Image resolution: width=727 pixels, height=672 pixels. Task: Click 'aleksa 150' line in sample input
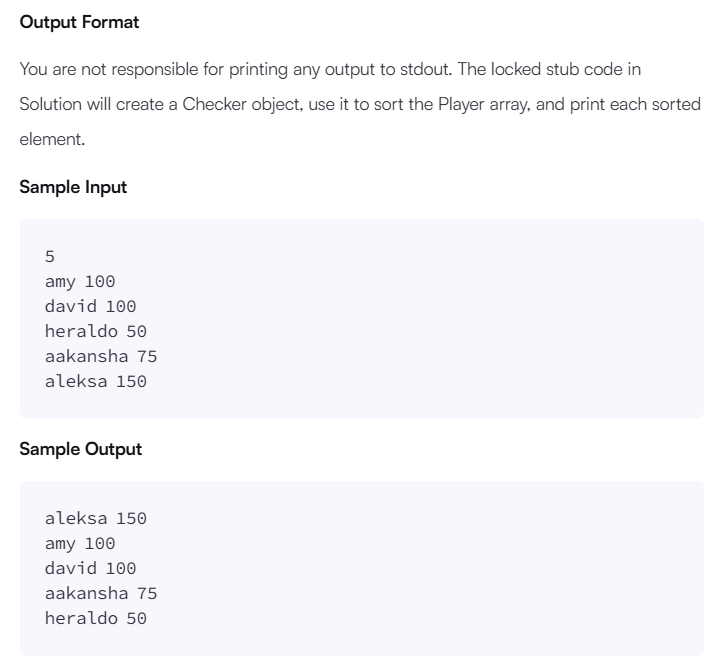[x=96, y=381]
